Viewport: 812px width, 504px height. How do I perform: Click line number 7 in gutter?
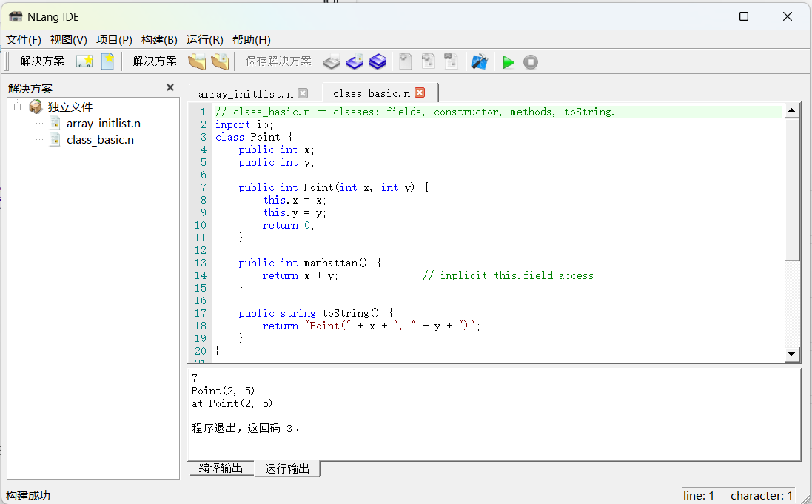[203, 187]
